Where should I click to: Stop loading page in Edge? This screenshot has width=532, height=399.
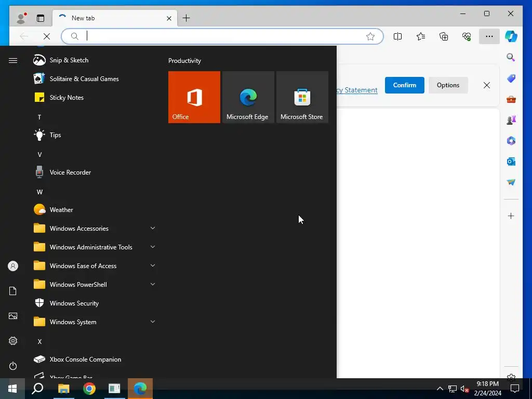coord(47,36)
